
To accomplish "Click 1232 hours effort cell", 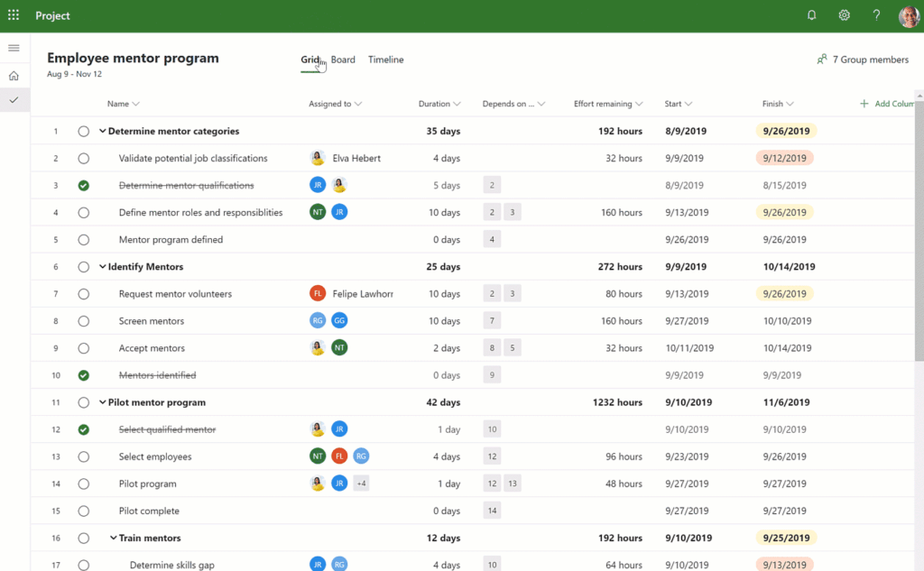I will (617, 402).
